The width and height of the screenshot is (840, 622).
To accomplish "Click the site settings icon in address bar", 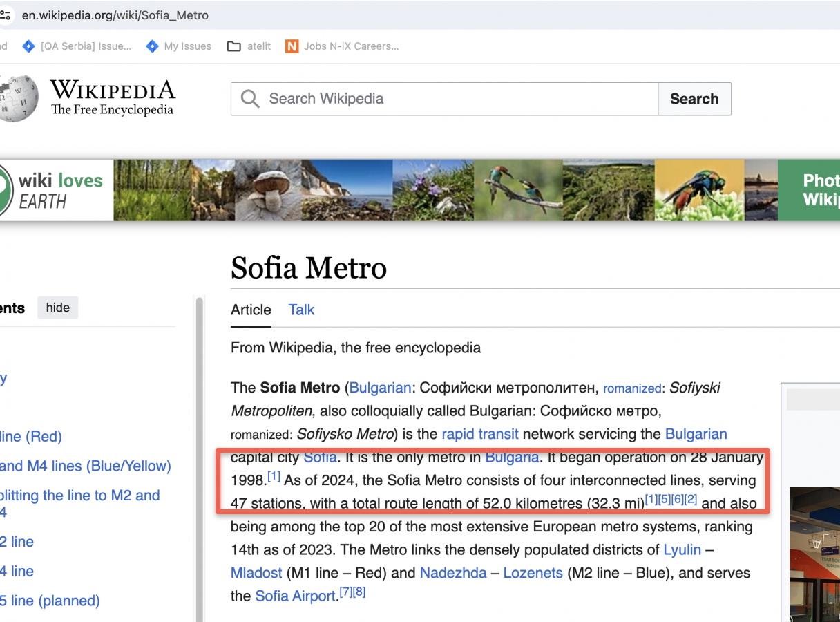I will pos(6,15).
